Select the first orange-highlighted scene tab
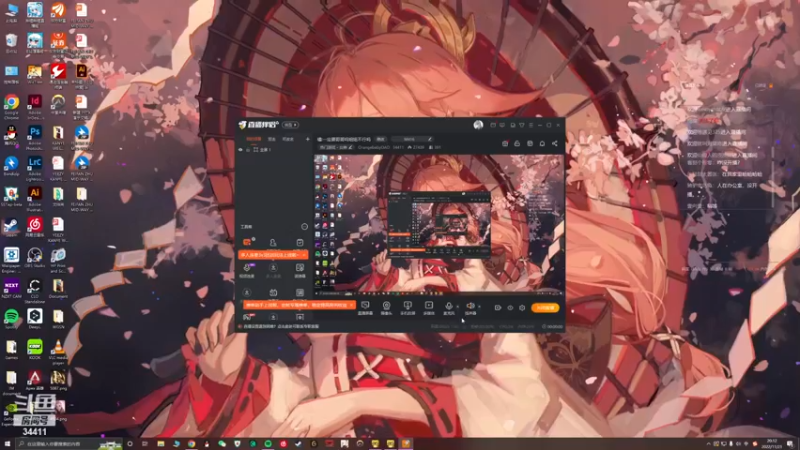 254,139
